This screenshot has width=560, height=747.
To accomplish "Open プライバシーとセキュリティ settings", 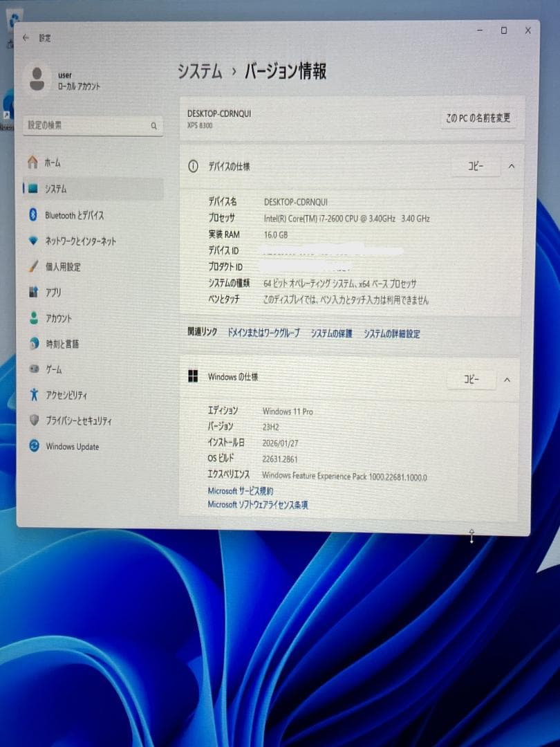I will [80, 421].
